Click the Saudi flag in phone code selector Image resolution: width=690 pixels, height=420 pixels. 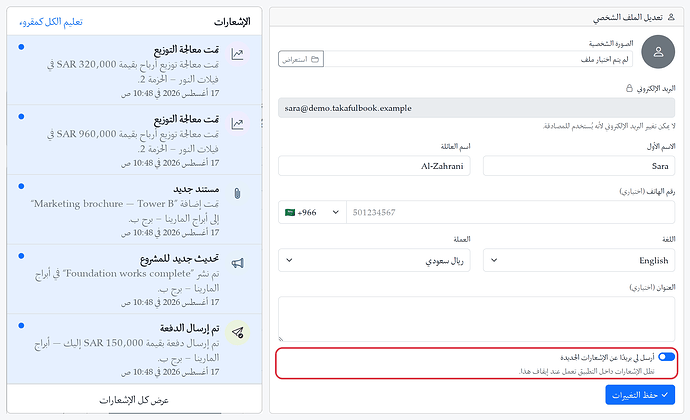pyautogui.click(x=290, y=213)
